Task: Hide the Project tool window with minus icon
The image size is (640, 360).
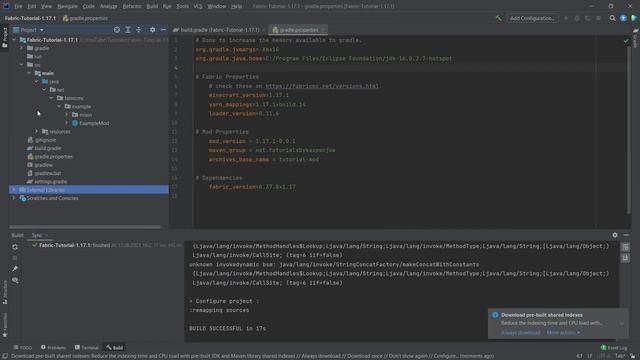Action: (x=163, y=30)
